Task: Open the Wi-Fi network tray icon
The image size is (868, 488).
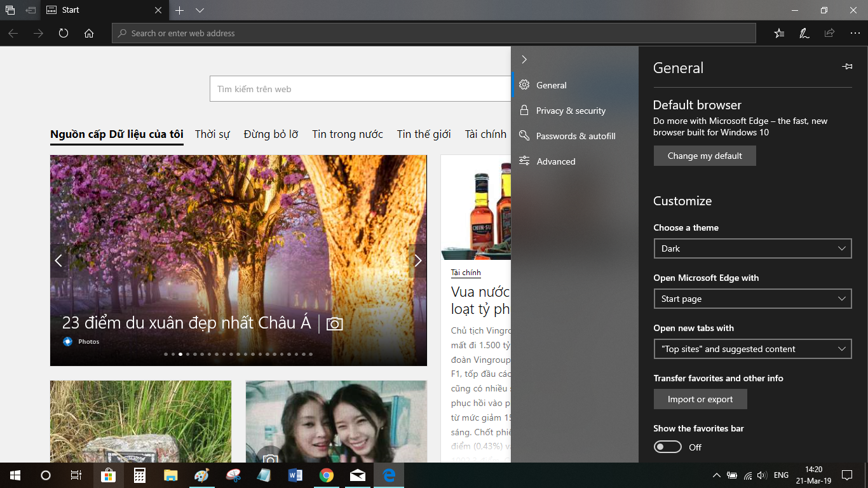Action: click(x=748, y=475)
